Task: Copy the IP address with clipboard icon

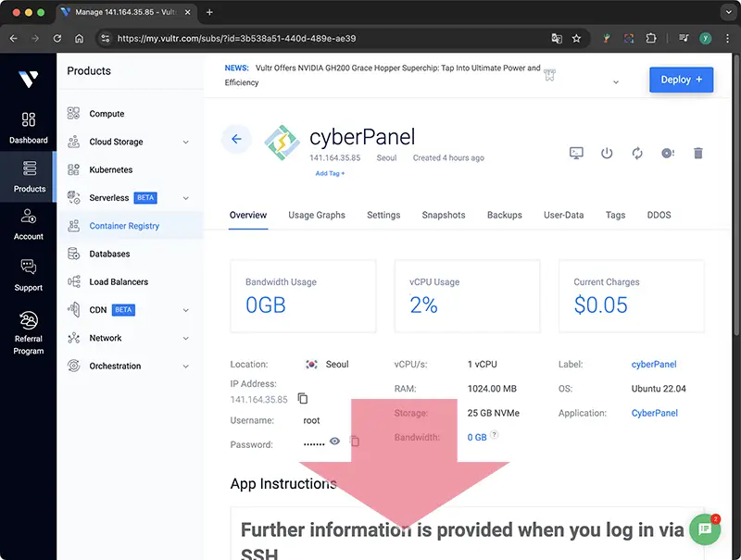Action: (x=303, y=399)
